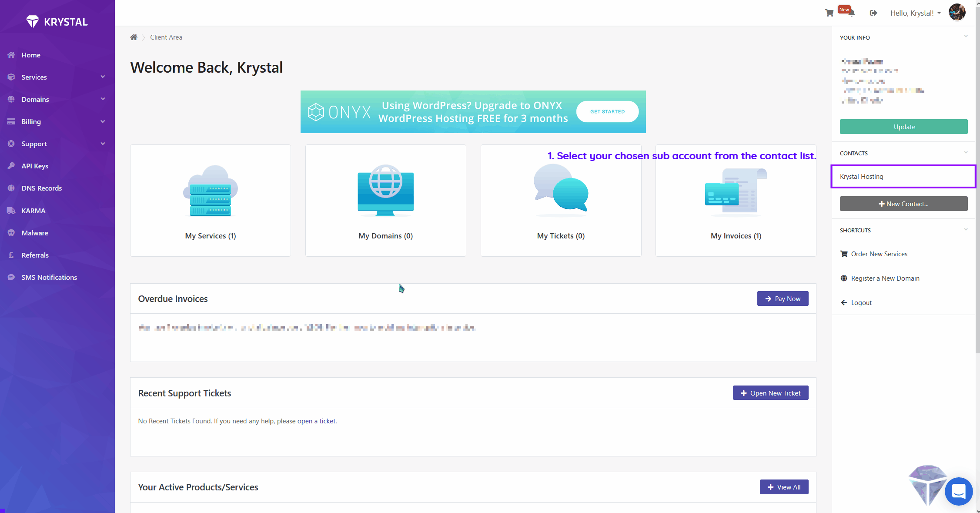Viewport: 980px width, 513px height.
Task: Click the Open New Ticket button
Action: tap(770, 393)
